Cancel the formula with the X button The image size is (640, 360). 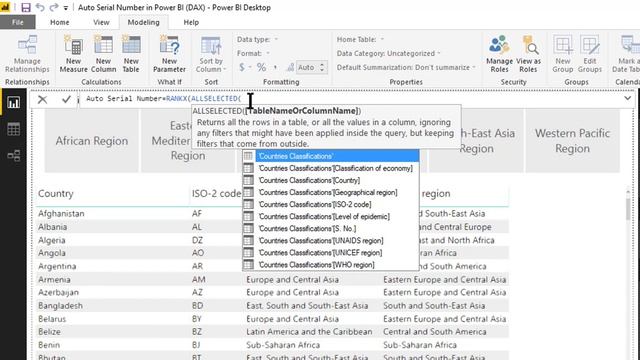point(42,99)
